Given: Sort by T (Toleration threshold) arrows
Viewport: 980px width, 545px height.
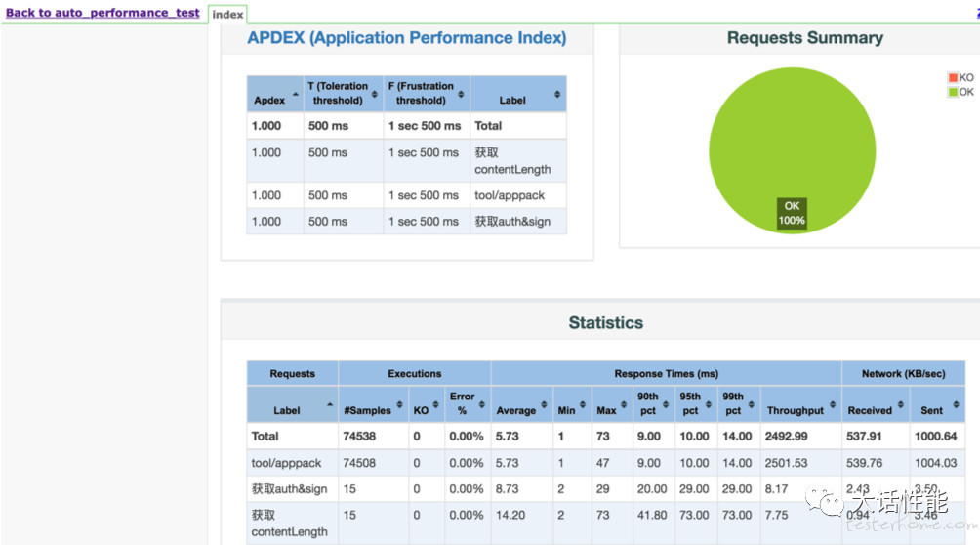Looking at the screenshot, I should coord(375,94).
